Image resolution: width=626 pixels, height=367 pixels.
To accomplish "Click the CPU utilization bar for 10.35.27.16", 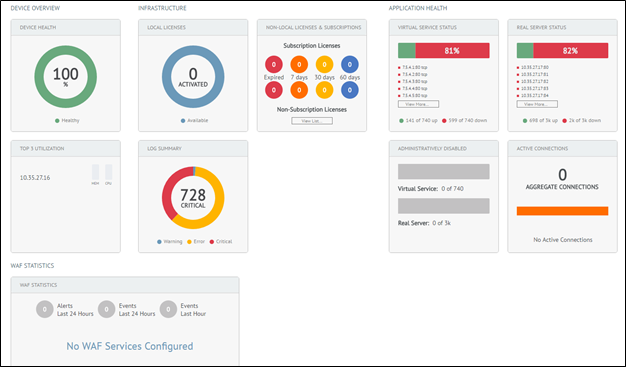I will pyautogui.click(x=109, y=172).
